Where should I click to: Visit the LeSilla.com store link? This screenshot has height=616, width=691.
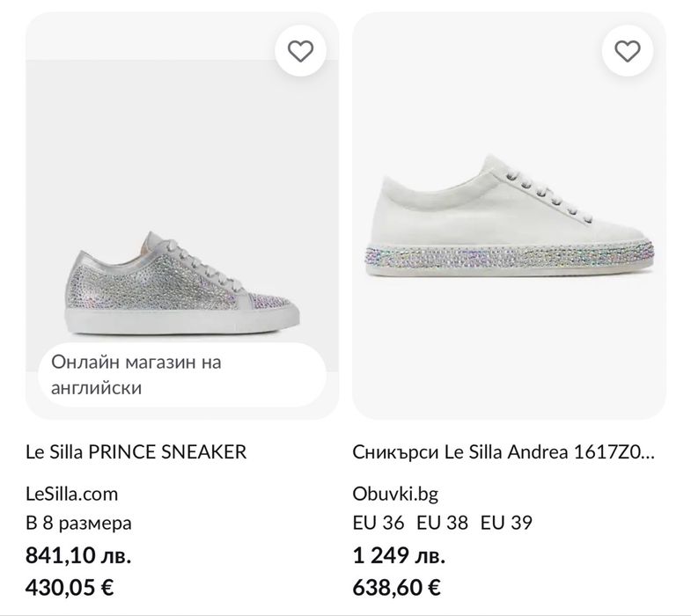(71, 494)
